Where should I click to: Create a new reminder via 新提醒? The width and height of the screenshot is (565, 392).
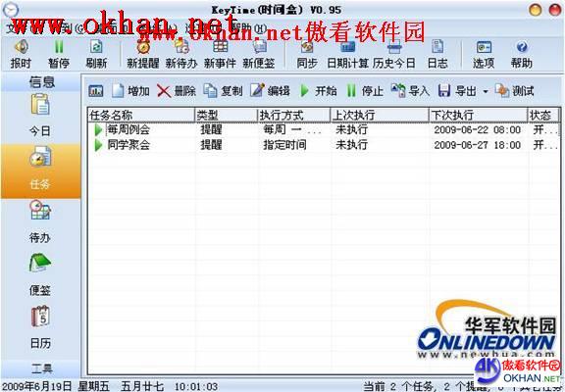pyautogui.click(x=142, y=54)
